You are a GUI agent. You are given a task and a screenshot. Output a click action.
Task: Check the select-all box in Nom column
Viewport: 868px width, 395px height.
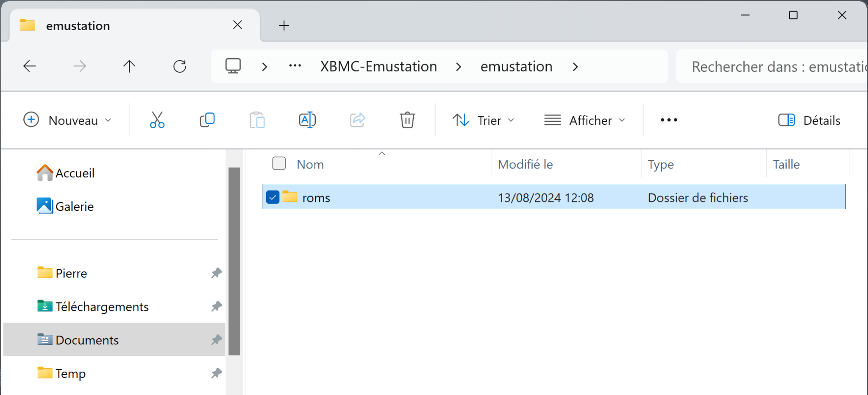click(279, 163)
